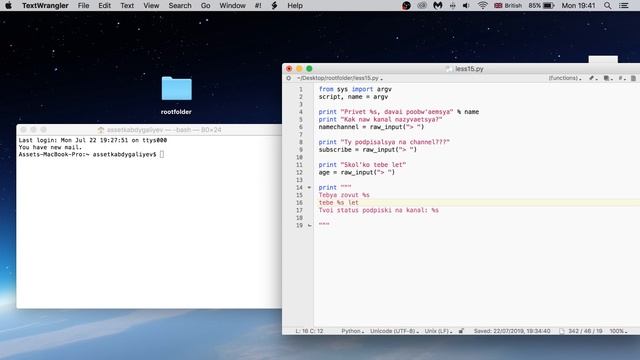
Task: Open the Python language popup
Action: point(353,331)
